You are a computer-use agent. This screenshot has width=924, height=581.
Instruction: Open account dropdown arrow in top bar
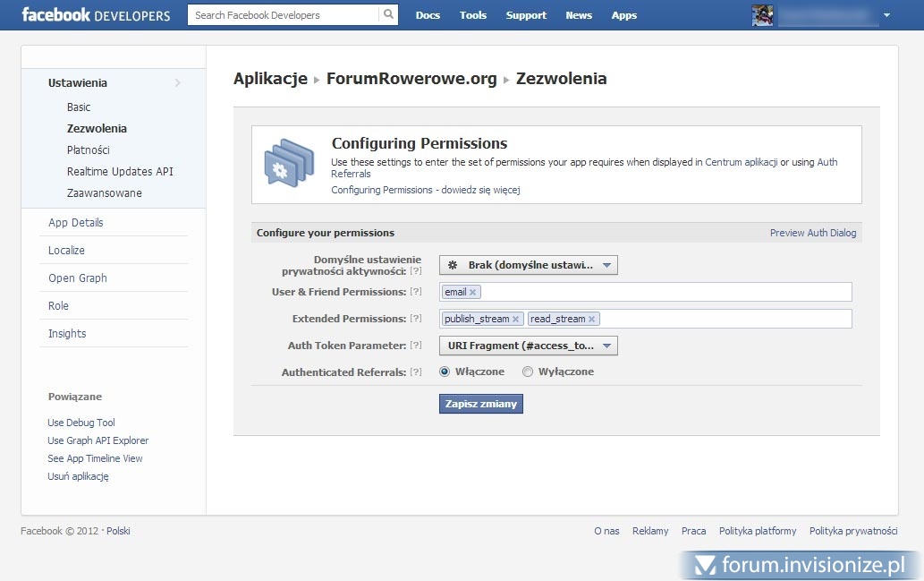point(886,15)
